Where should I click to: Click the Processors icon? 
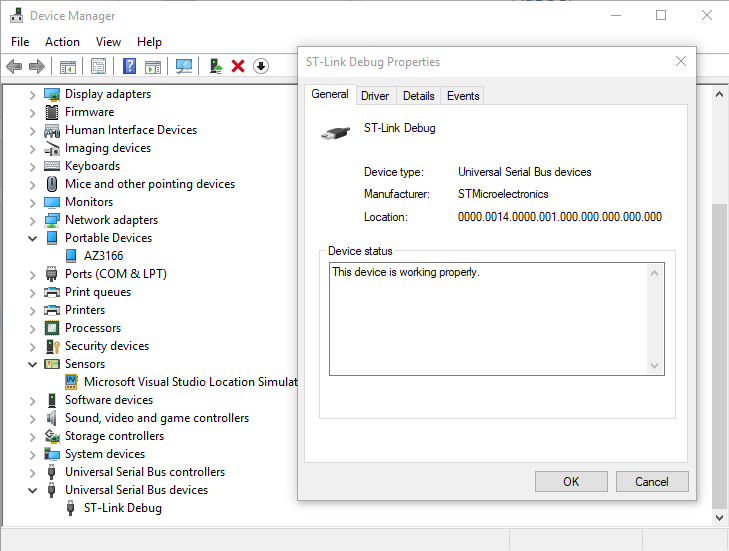(x=52, y=328)
